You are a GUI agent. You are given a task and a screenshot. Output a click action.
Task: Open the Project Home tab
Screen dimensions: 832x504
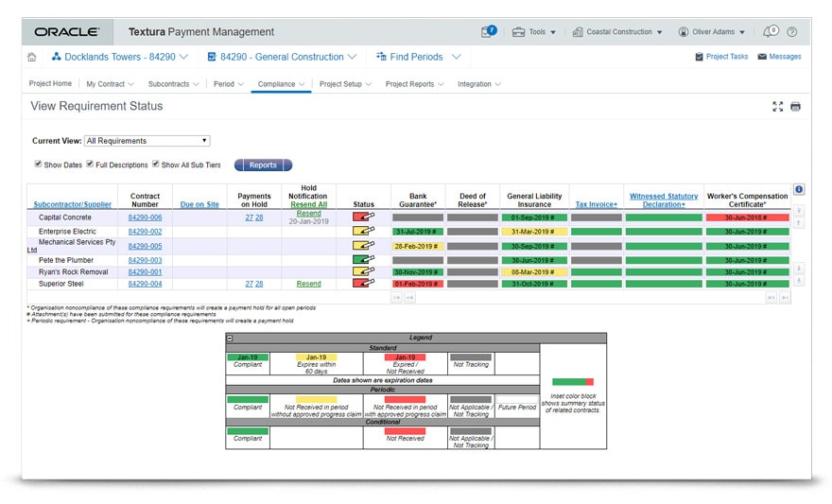(50, 84)
